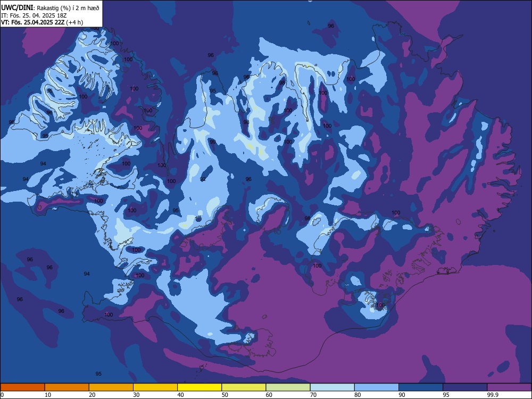The height and width of the screenshot is (399, 532).
Task: Click the '10' legend scale label
Action: tap(48, 395)
